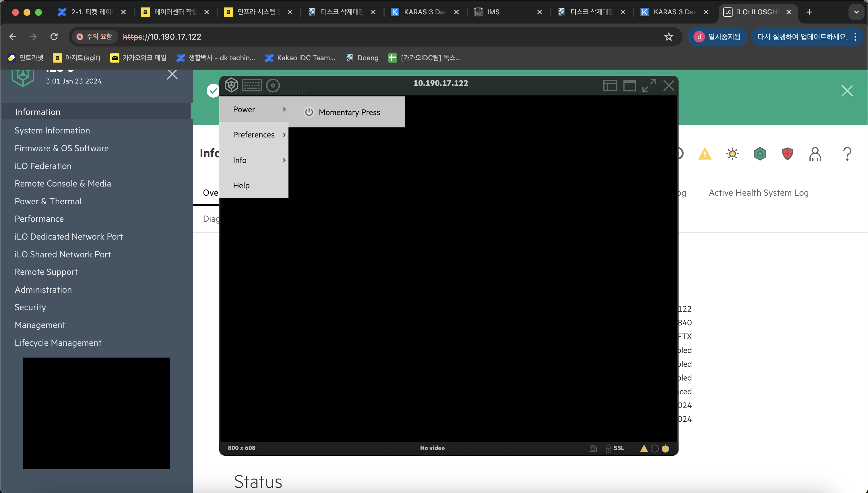The image size is (868, 493).
Task: Bookmark this page with the star icon
Action: (668, 36)
